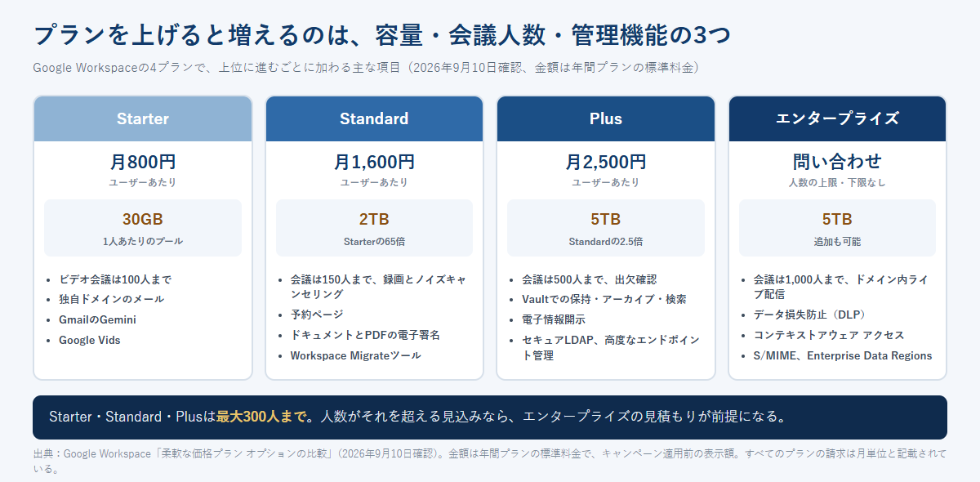Click the エンタープライズ plan header

837,118
